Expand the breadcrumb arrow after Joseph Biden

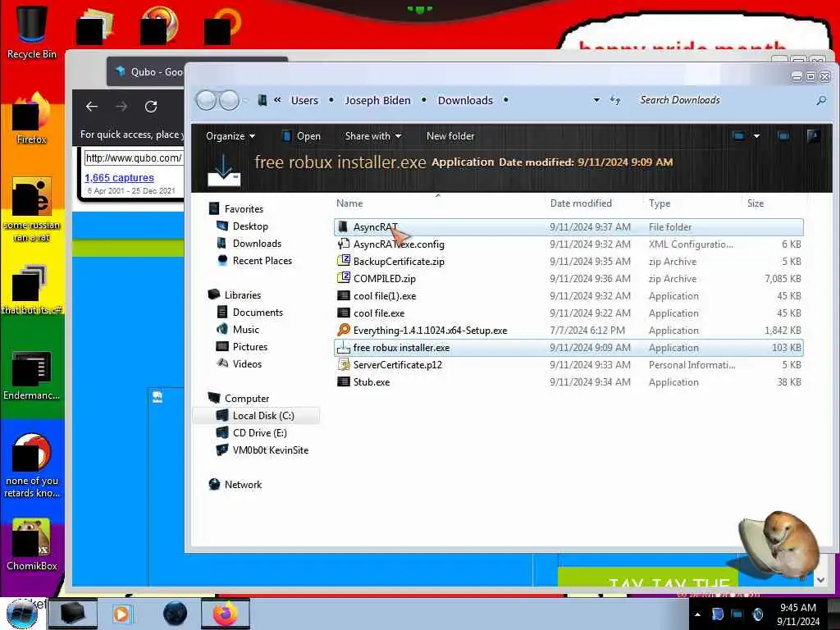tap(424, 100)
